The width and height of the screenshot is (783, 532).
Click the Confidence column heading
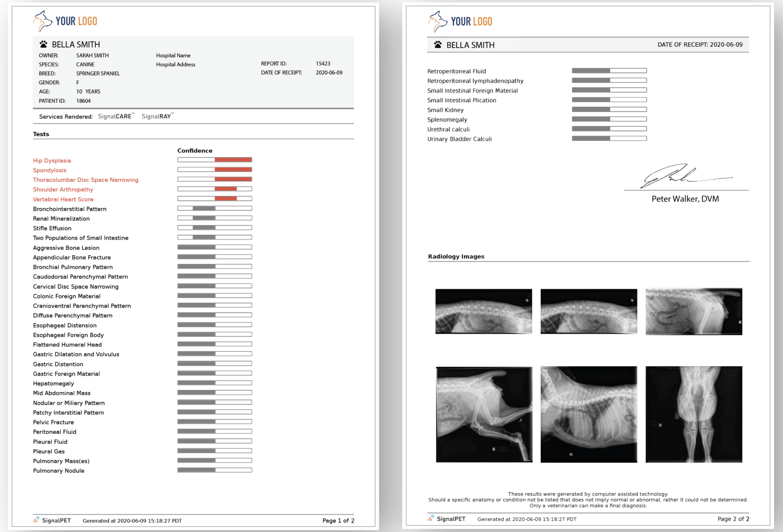[x=195, y=150]
